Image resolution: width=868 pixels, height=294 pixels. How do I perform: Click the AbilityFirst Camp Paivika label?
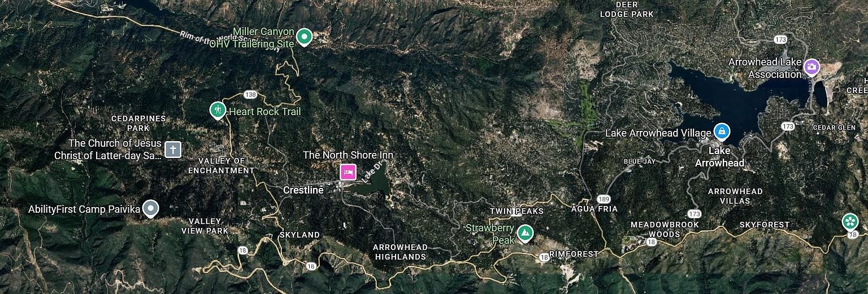coord(84,210)
